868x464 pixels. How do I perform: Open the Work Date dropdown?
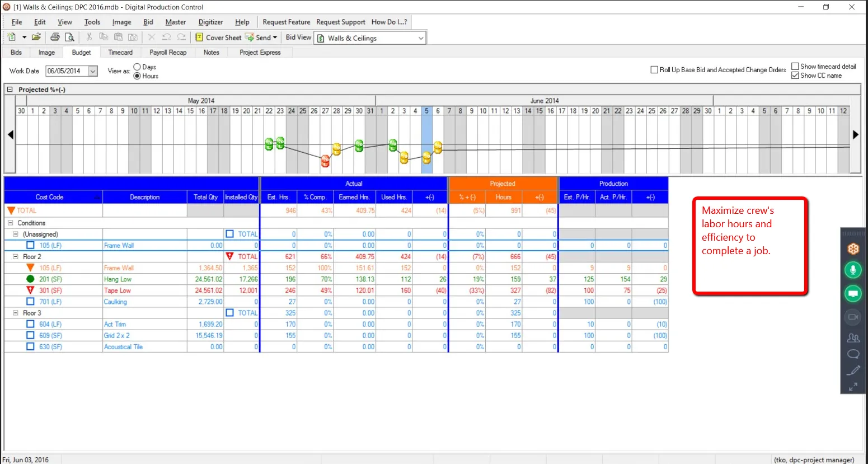93,71
